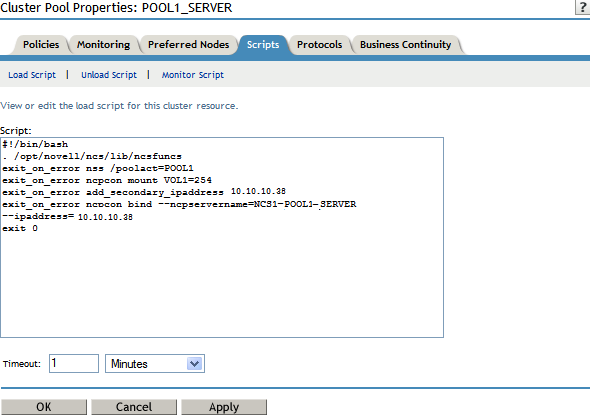590x416 pixels.
Task: Click the 'nss /poolact=POOL1' script line
Action: click(x=98, y=168)
